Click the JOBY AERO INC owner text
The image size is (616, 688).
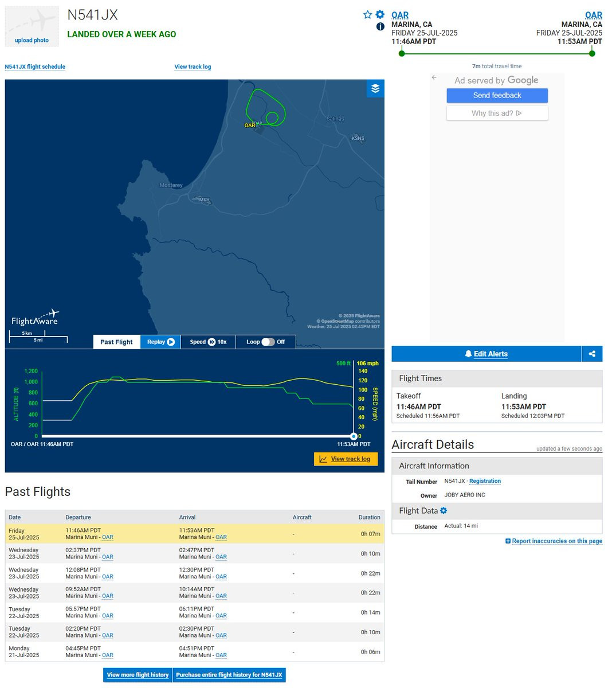(465, 495)
